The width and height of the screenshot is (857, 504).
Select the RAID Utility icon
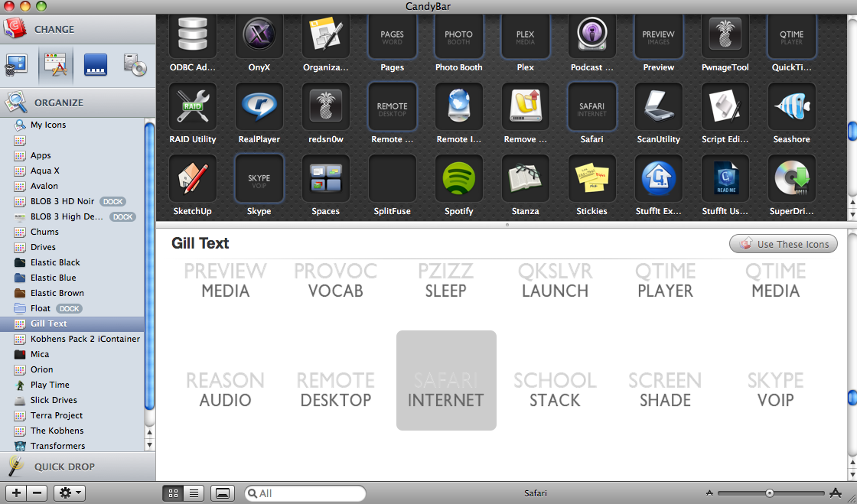click(x=192, y=106)
